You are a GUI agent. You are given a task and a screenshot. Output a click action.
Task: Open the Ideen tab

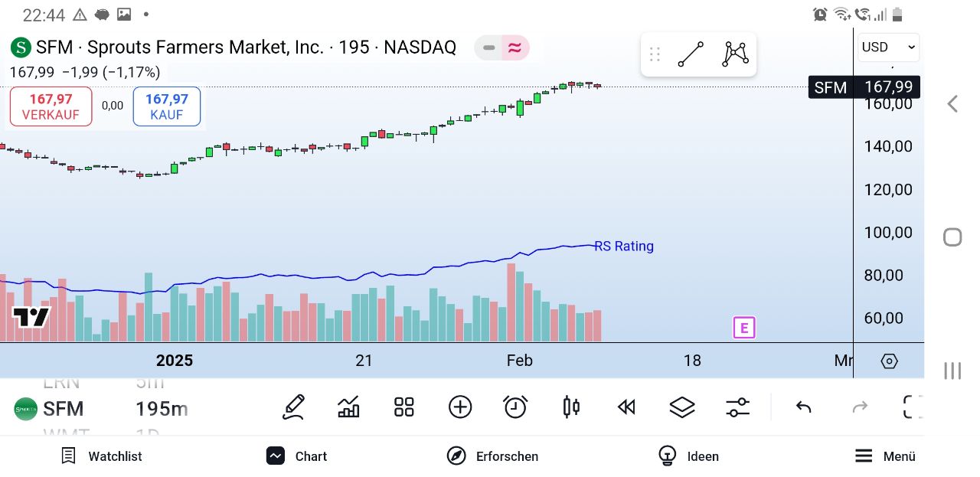tap(688, 456)
